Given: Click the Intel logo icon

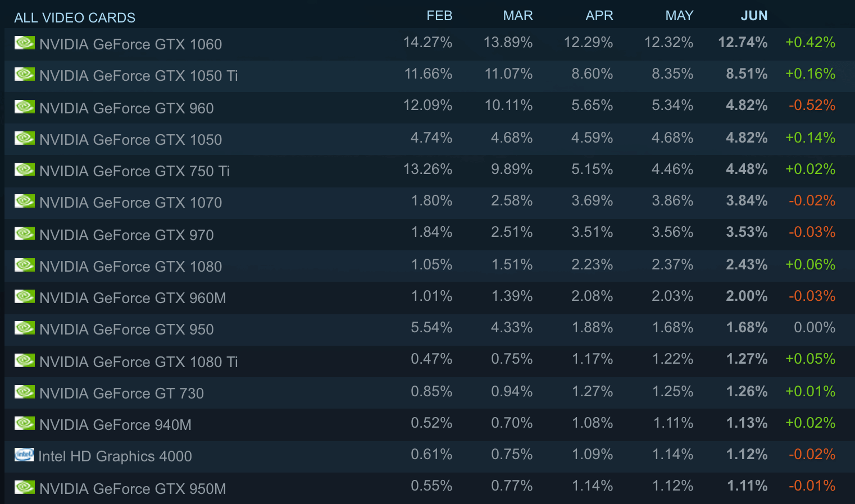Looking at the screenshot, I should [x=24, y=455].
